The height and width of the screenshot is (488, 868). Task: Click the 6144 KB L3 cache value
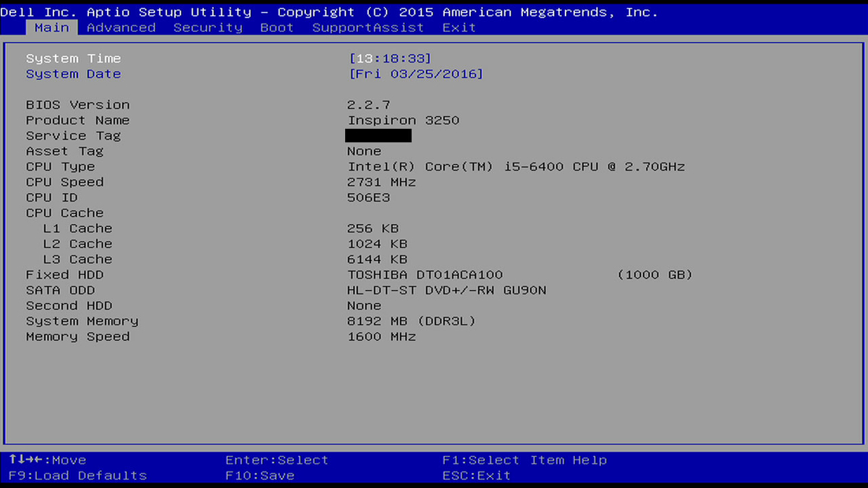[378, 259]
